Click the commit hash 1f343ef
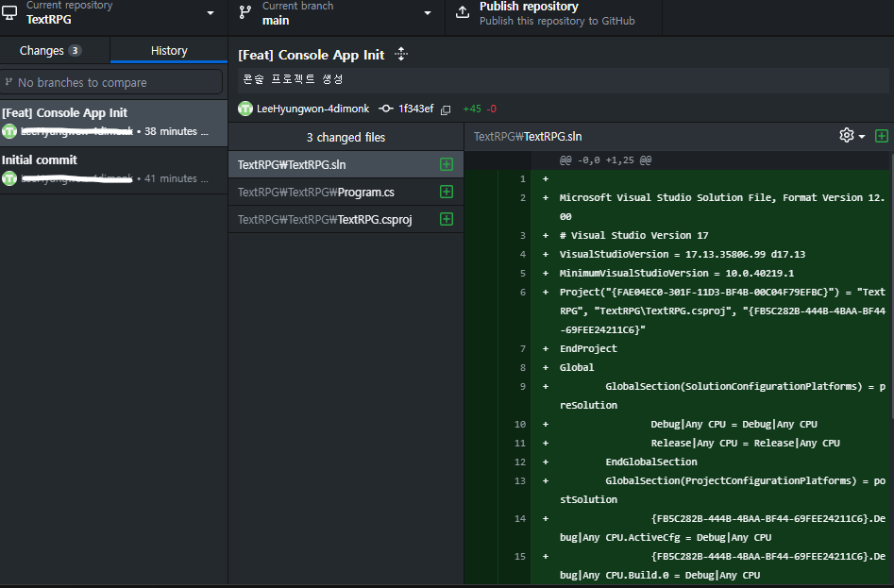The height and width of the screenshot is (588, 894). click(415, 109)
